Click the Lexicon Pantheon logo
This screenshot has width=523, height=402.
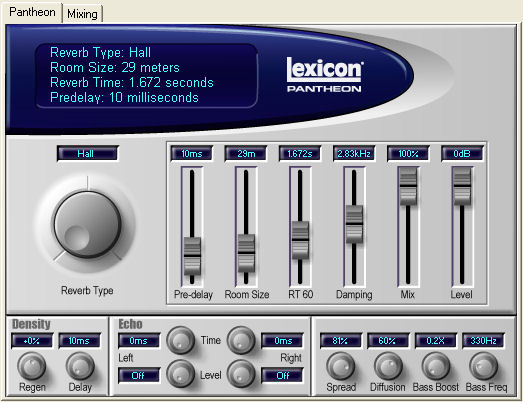(x=324, y=75)
